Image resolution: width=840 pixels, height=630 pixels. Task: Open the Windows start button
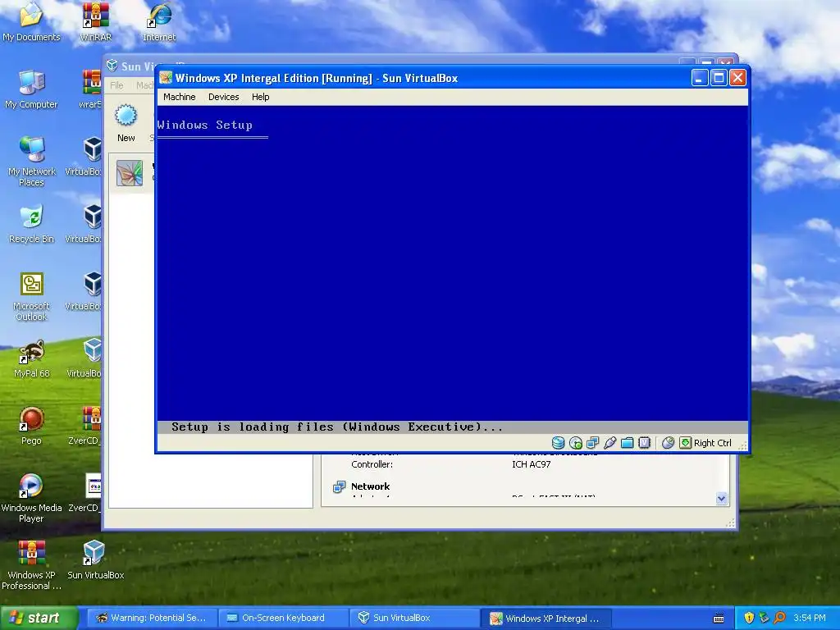39,618
